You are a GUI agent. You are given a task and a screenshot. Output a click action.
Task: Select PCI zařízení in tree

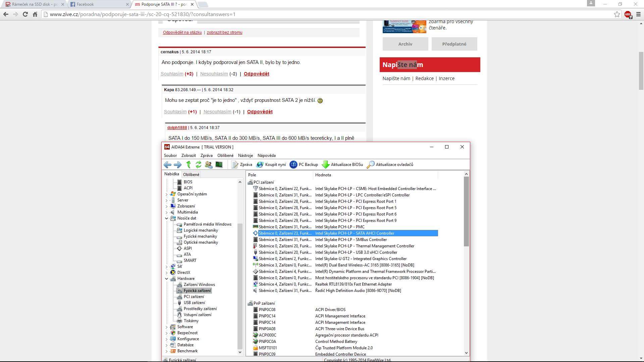coord(194,297)
